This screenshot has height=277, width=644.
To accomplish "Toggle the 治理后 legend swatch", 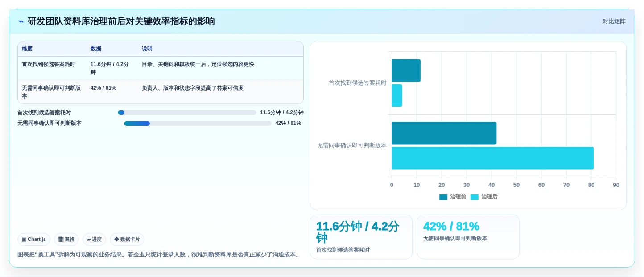I will 474,197.
